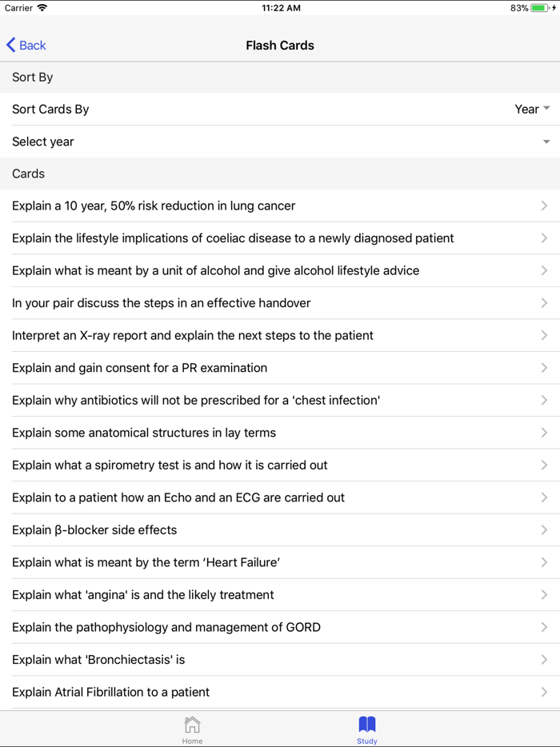560x747 pixels.
Task: Tap chevron beside β-blocker side effects
Action: tap(544, 529)
